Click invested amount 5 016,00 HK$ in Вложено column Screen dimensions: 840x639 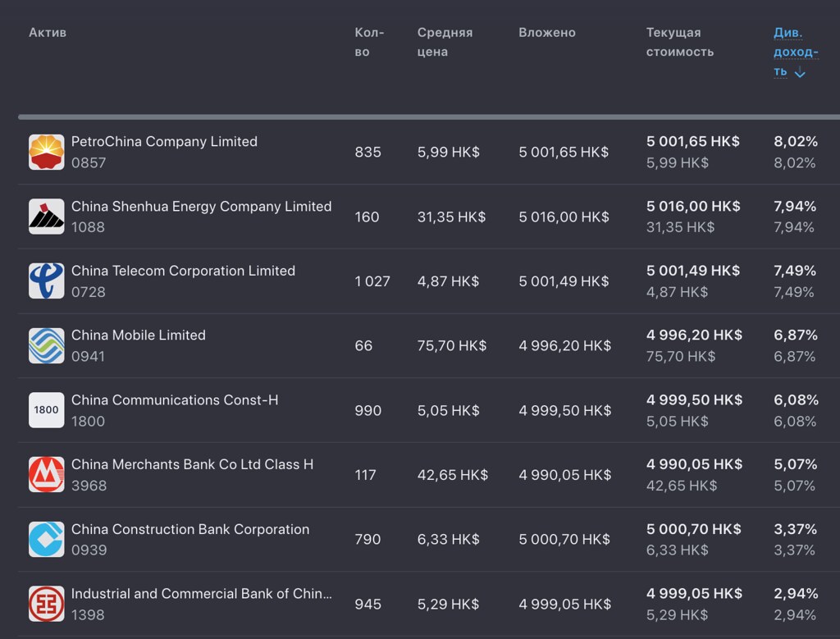point(564,217)
